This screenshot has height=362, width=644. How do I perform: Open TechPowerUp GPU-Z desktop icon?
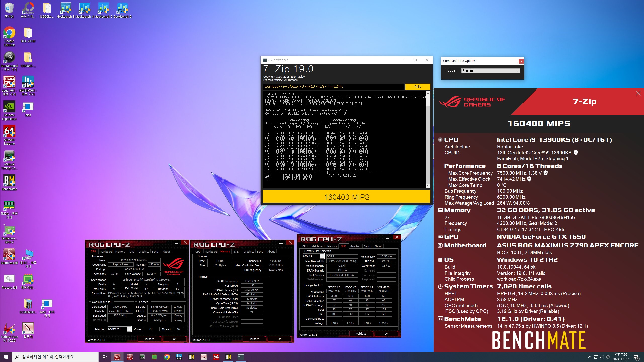tap(9, 234)
